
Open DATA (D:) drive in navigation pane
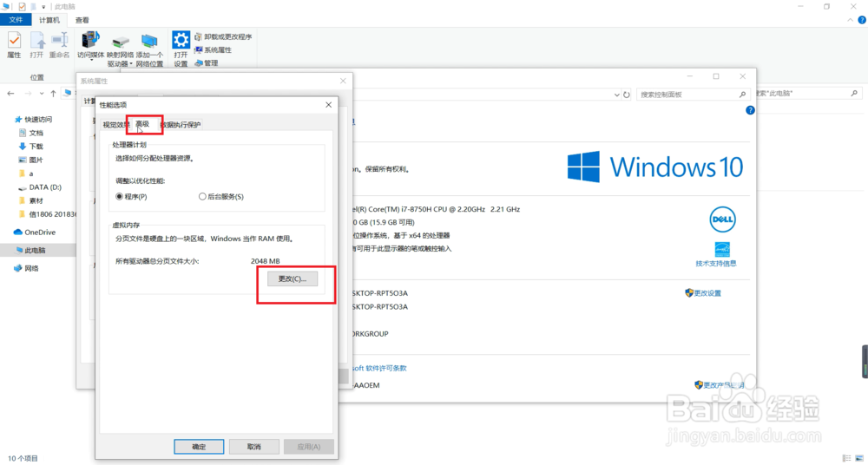point(40,187)
